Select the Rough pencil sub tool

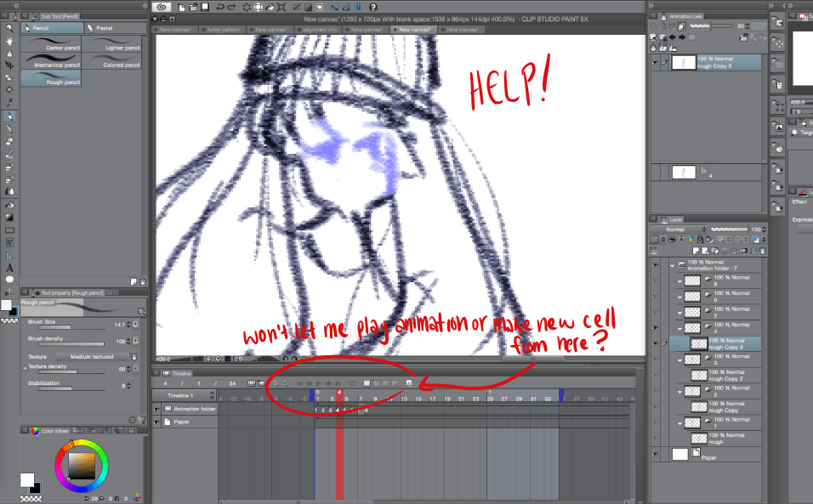pyautogui.click(x=51, y=77)
